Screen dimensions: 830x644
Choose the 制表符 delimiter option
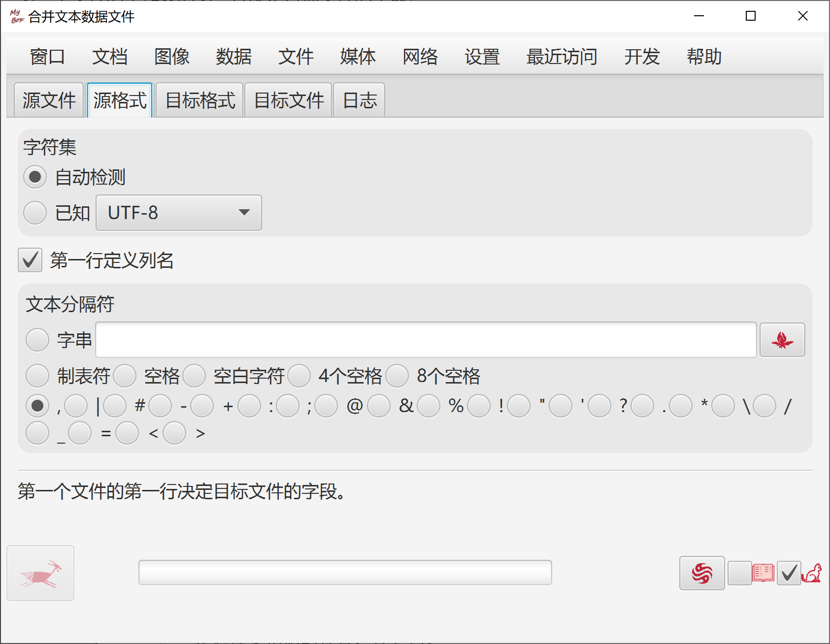pos(37,376)
